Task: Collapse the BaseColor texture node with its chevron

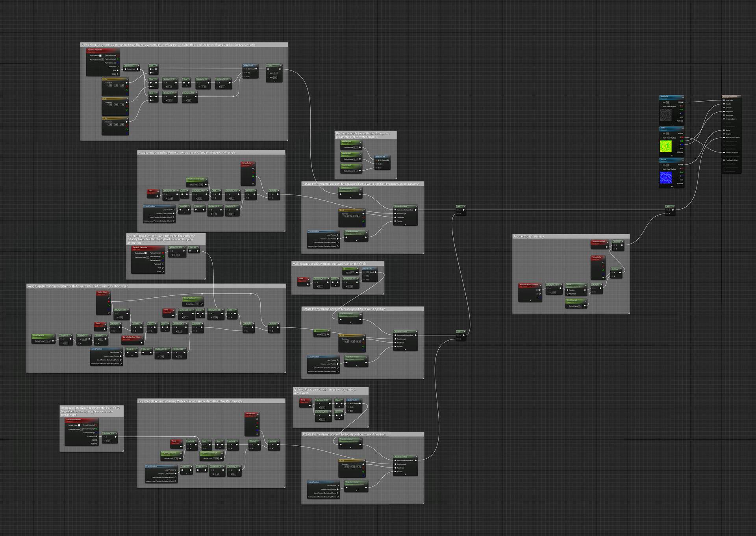Action: tap(683, 97)
